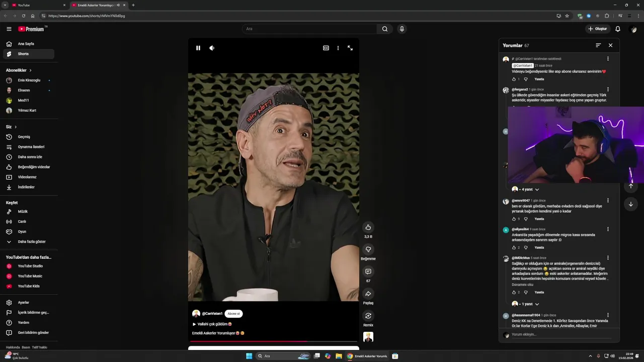Screen dimensions: 644x362
Task: Open Elraenn subscription channel
Action: point(28,90)
